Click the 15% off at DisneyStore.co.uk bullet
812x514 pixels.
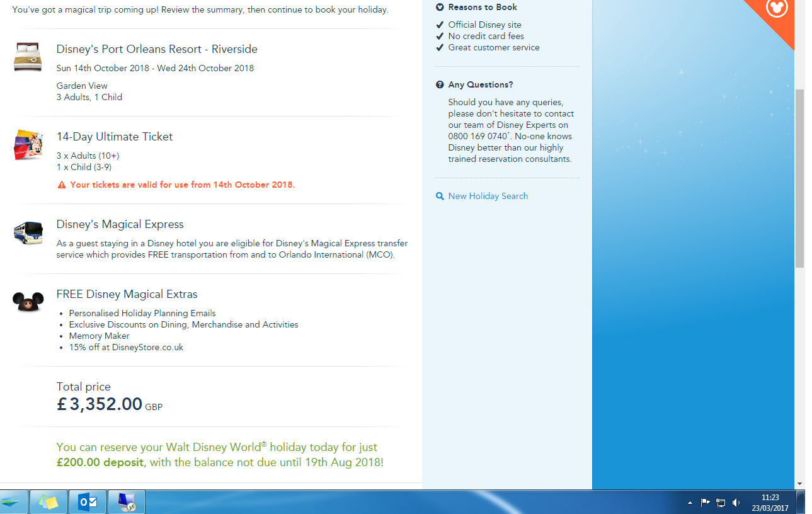pos(126,347)
